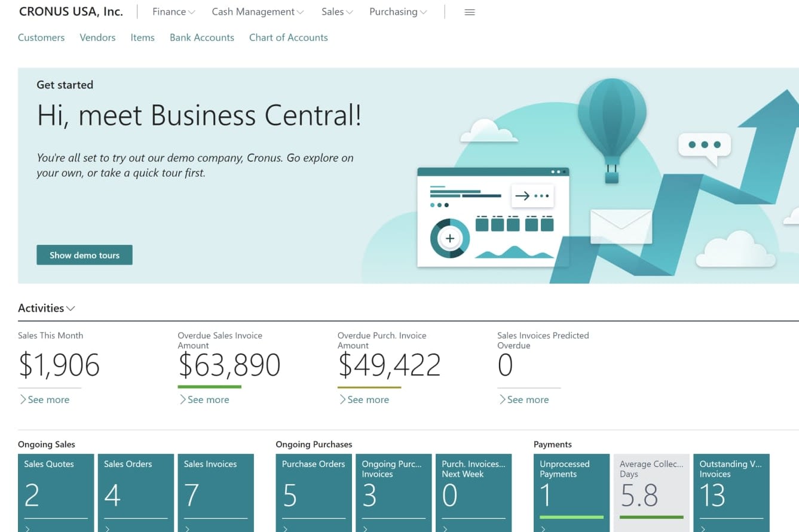Click the arrow icon on the Purchase Orders tile
Screen dimensions: 799x532
286,528
